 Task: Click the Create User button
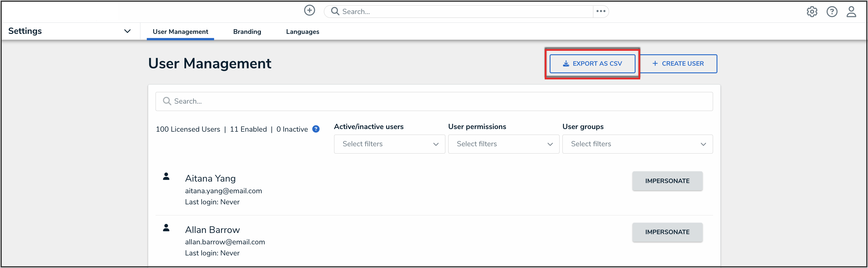tap(678, 64)
